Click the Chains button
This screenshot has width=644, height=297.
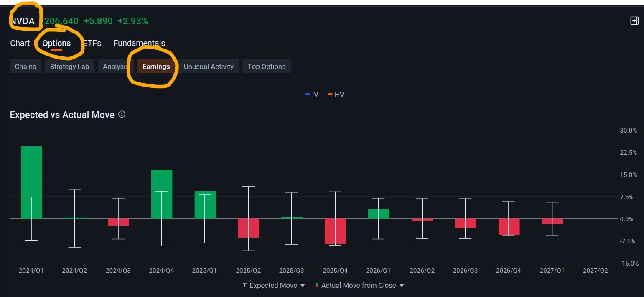click(25, 67)
